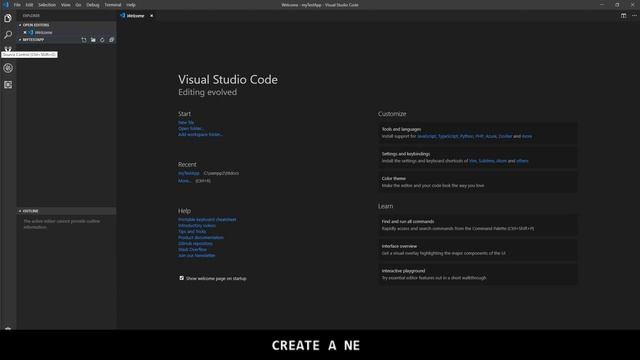The height and width of the screenshot is (360, 640).
Task: Close Welcome entry in Open Editors list
Action: click(x=24, y=32)
